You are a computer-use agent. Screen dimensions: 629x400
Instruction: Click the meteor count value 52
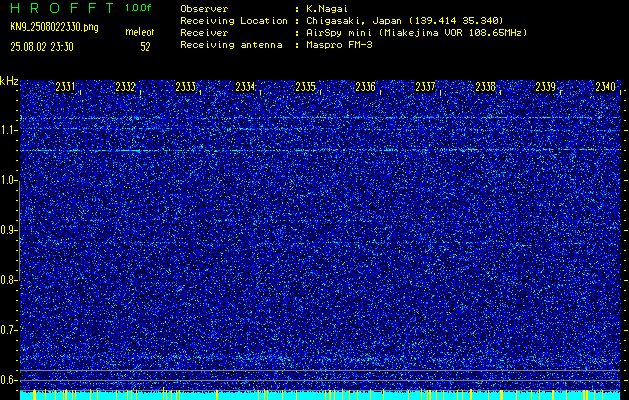pyautogui.click(x=145, y=47)
